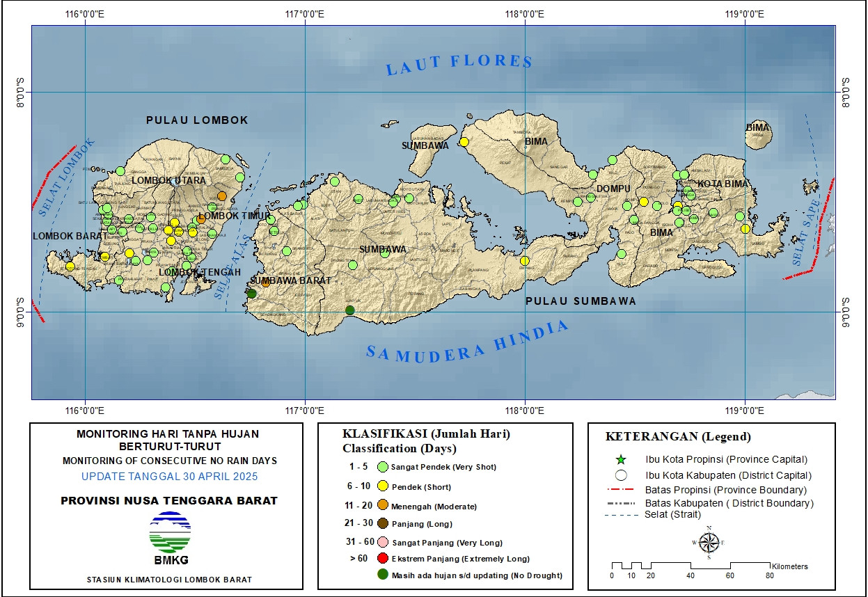This screenshot has width=868, height=597.
Task: Click the 'KOTA BIMA' label
Action: [x=723, y=184]
